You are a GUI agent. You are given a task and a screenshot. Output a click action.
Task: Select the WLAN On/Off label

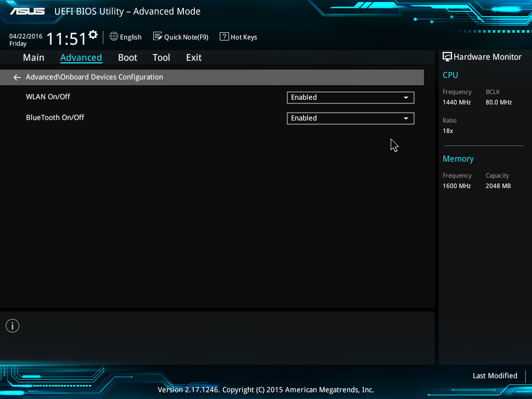click(48, 97)
